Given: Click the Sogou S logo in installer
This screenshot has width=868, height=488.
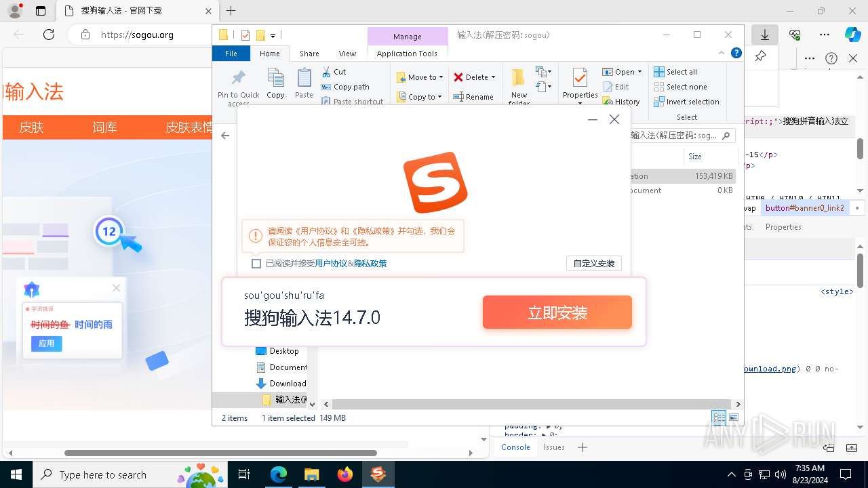Looking at the screenshot, I should click(x=435, y=182).
